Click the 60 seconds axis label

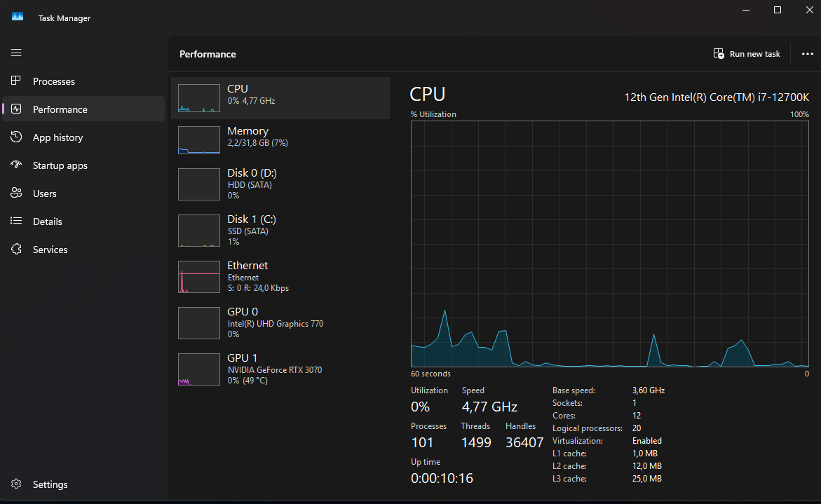(x=430, y=374)
